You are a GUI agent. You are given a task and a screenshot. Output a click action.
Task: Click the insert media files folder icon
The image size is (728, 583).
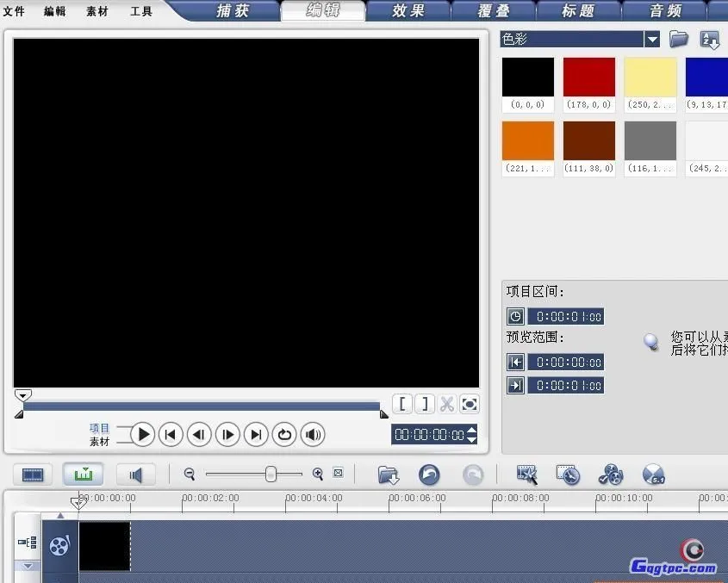tap(389, 474)
